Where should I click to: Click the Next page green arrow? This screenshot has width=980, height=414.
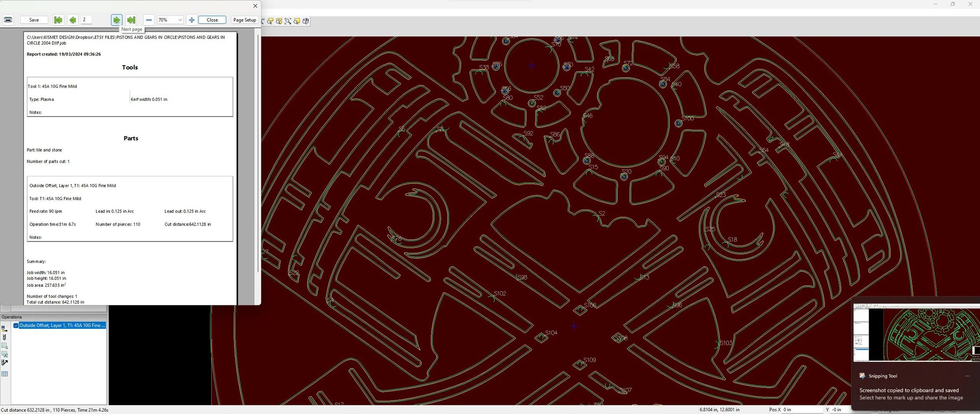[x=116, y=20]
